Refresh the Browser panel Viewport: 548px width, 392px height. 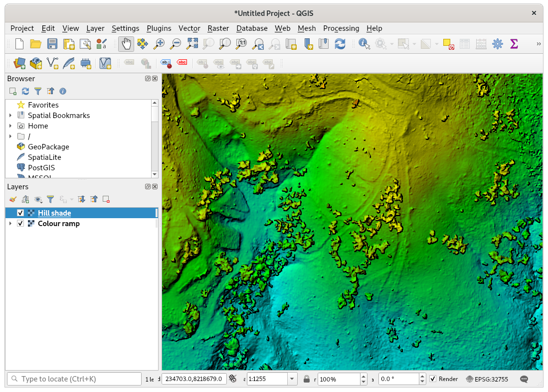coord(25,91)
